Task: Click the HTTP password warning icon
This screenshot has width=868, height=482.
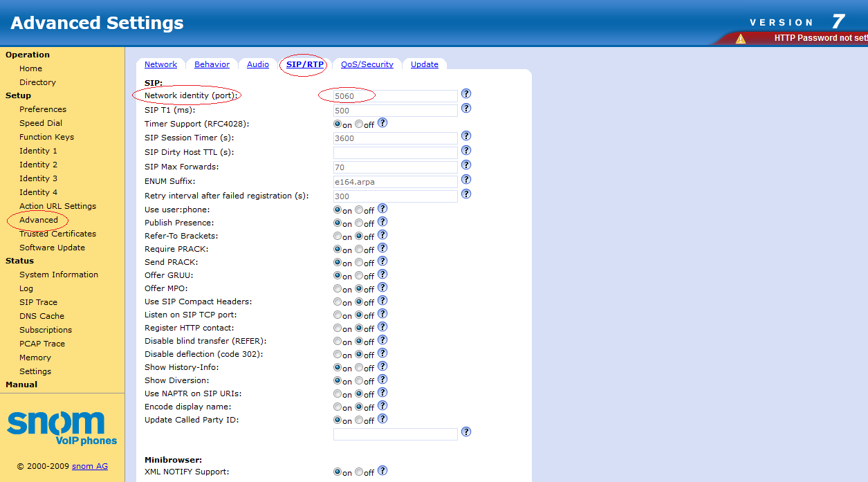Action: 741,39
